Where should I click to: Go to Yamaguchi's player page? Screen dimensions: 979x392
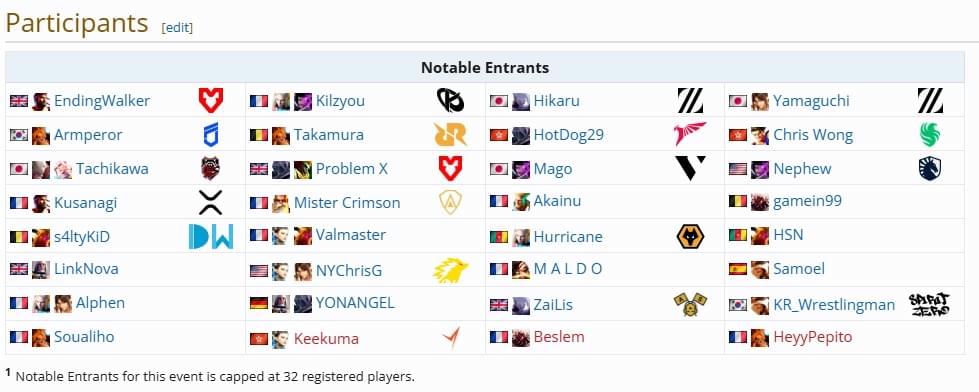coord(811,101)
